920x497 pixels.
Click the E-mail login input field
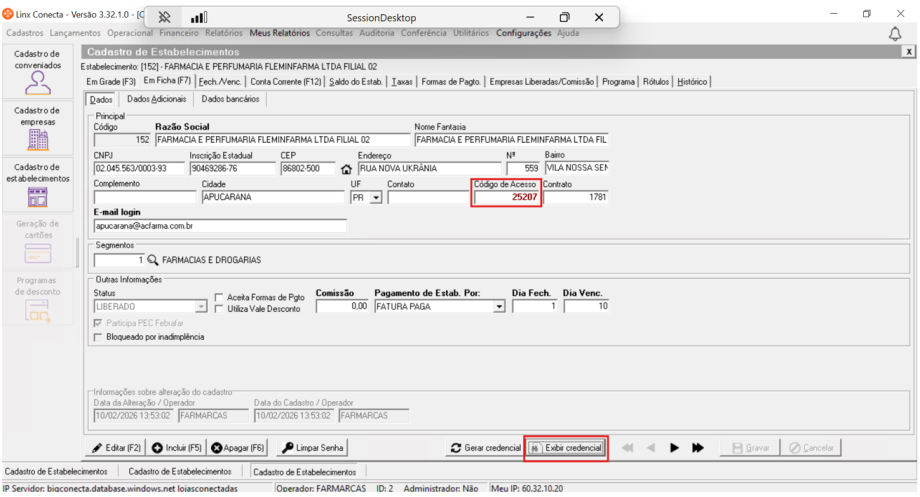(219, 226)
